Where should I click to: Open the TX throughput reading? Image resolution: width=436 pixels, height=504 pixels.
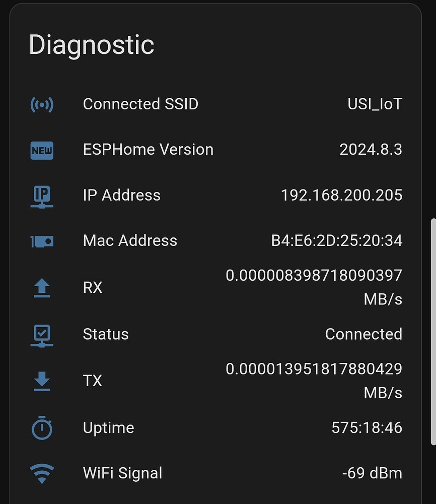coord(314,369)
